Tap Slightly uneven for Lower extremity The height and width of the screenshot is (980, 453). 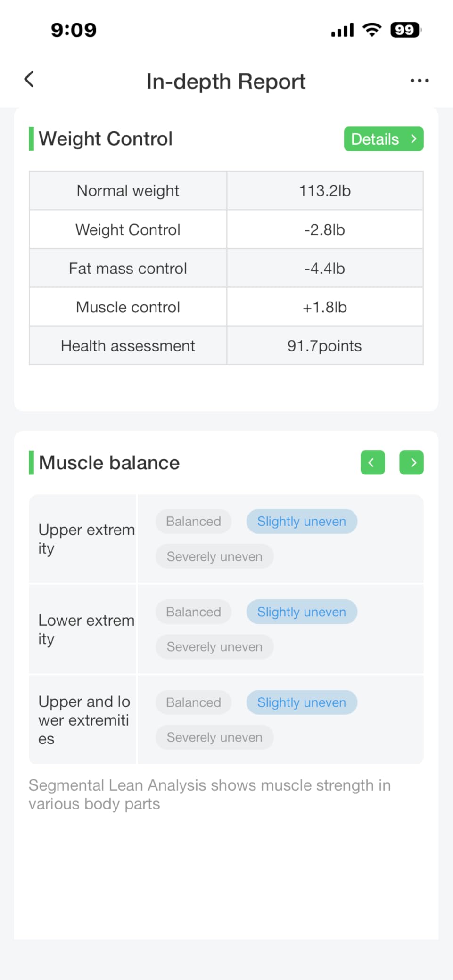[301, 612]
